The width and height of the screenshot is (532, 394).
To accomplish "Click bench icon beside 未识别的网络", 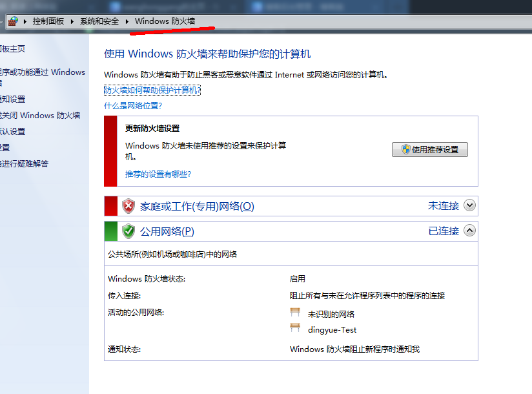I will tap(295, 312).
